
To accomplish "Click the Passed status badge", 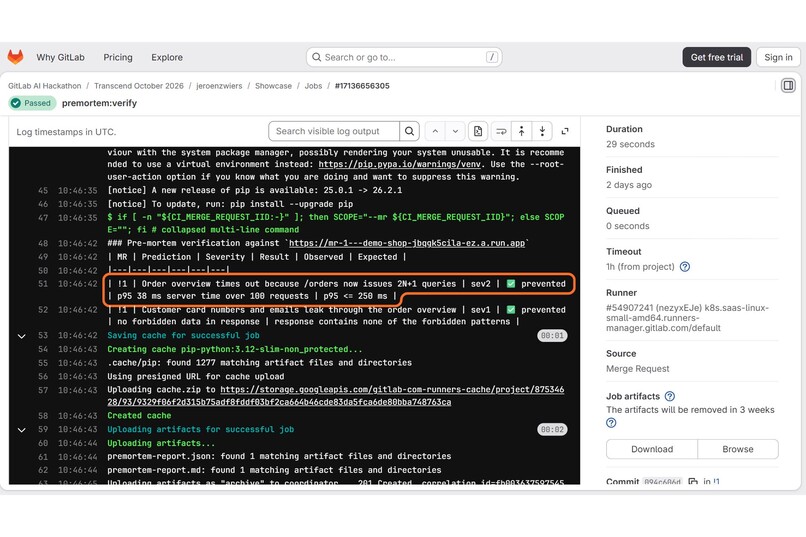I will (32, 103).
